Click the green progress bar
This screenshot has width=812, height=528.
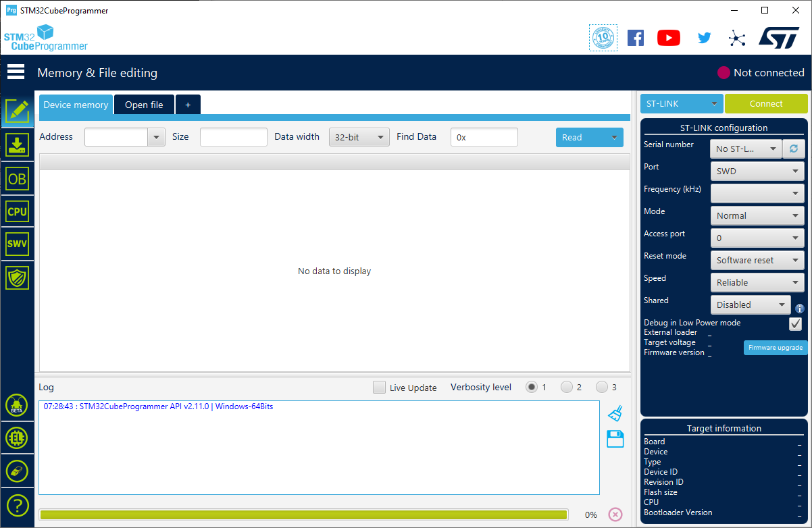pyautogui.click(x=303, y=514)
